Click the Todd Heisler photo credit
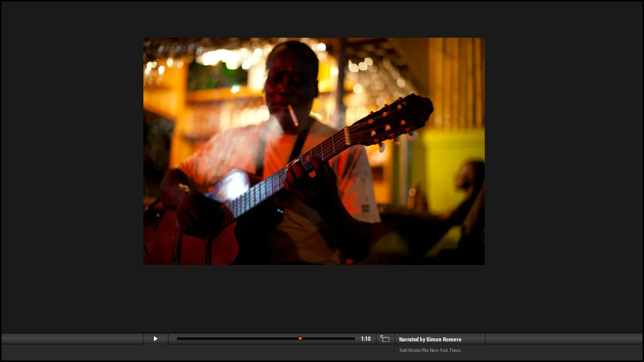The width and height of the screenshot is (644, 362). (x=430, y=350)
